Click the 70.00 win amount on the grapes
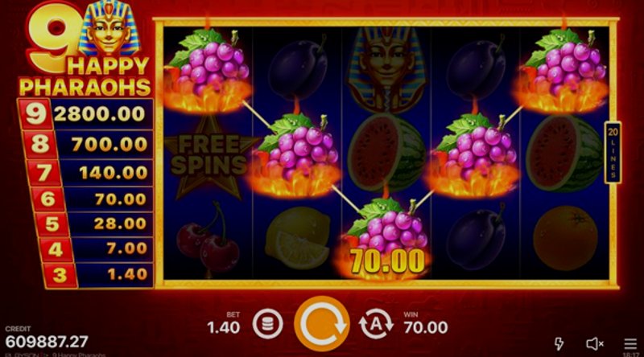The image size is (644, 357). point(387,261)
